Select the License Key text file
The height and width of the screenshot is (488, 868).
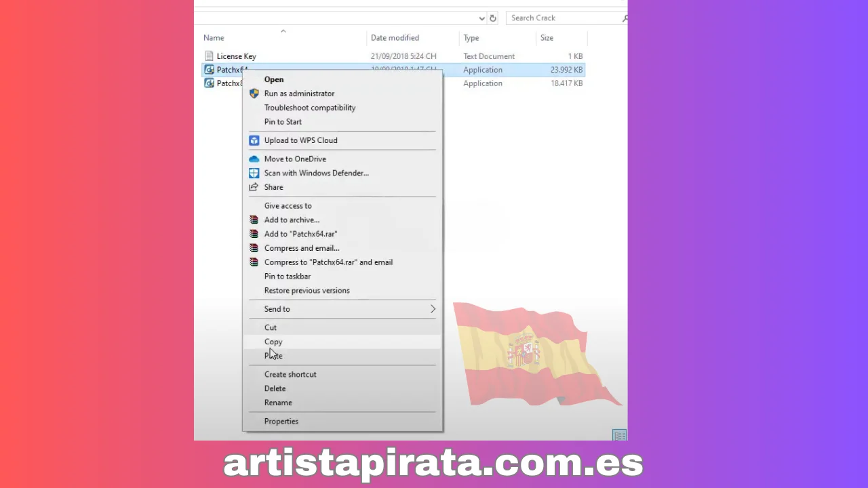pyautogui.click(x=236, y=56)
